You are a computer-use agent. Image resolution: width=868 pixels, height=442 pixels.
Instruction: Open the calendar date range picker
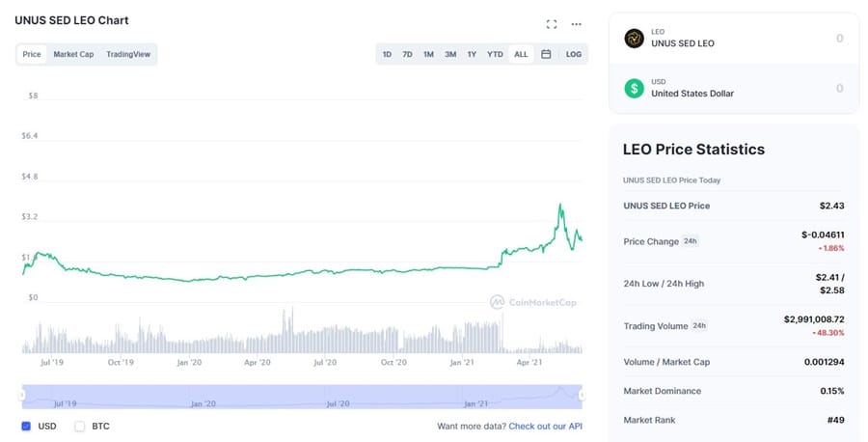coord(546,54)
